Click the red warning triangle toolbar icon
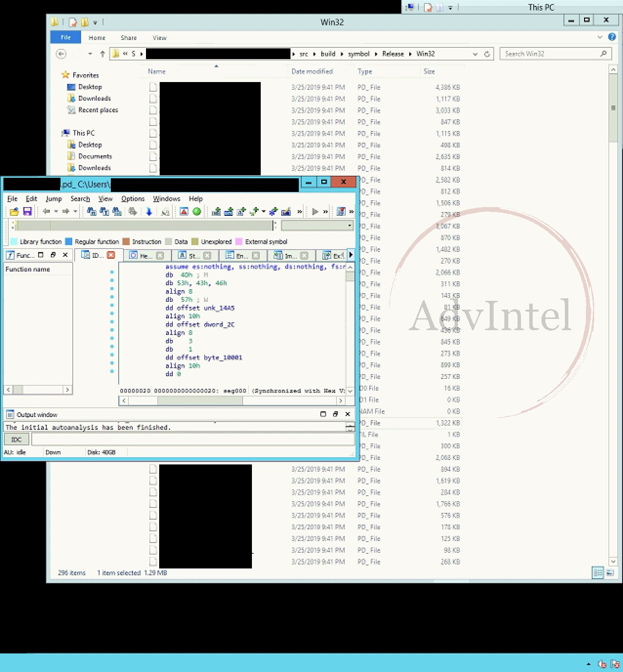This screenshot has height=672, width=623. 184,211
